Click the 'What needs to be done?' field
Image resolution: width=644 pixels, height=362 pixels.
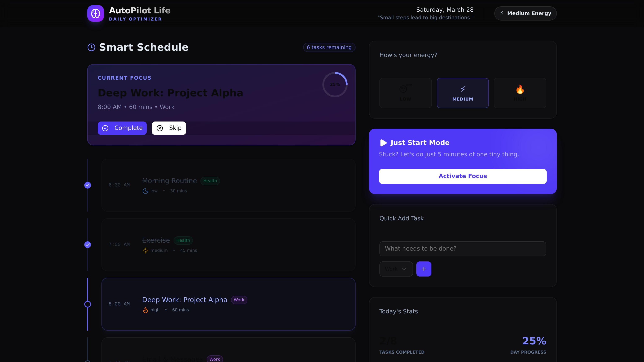pyautogui.click(x=462, y=249)
